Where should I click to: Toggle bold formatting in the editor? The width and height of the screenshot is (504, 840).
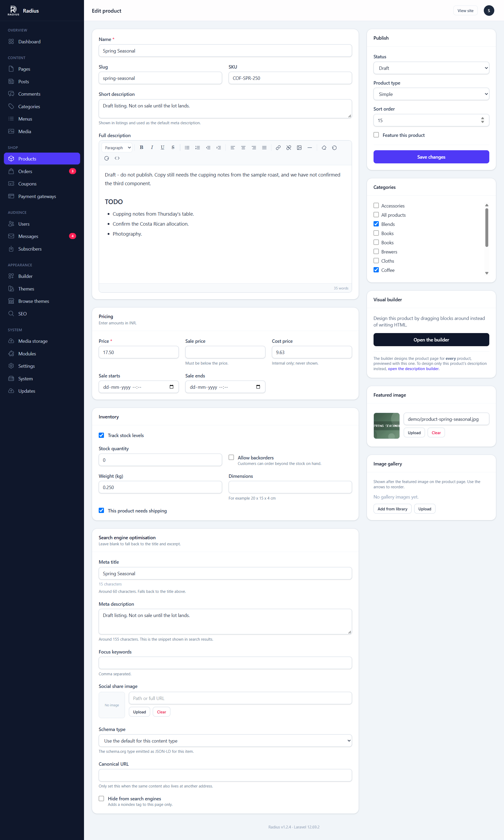[142, 147]
